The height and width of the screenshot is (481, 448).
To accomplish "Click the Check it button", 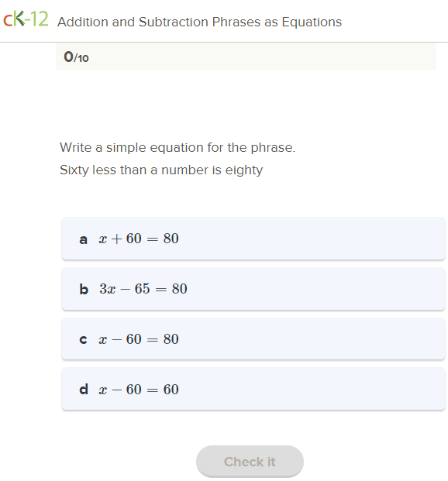I will (250, 462).
